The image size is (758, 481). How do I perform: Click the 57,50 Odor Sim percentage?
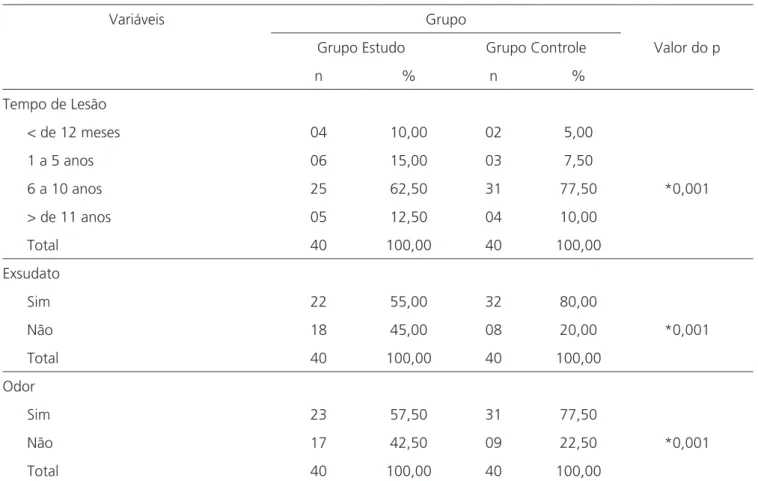[408, 415]
